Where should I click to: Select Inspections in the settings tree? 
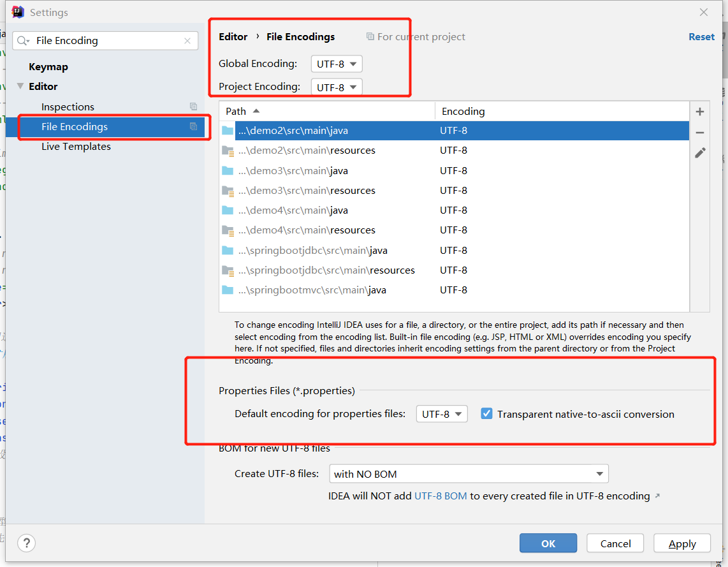click(68, 107)
